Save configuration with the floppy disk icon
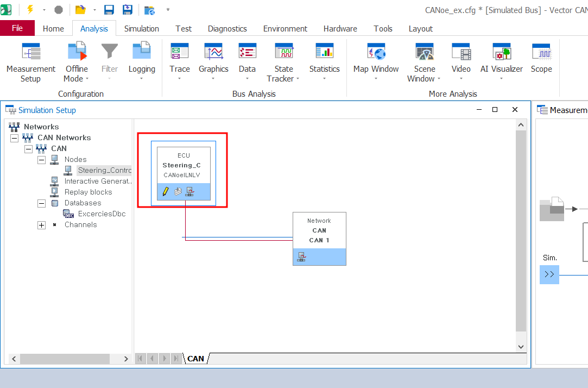588x388 pixels. (109, 10)
